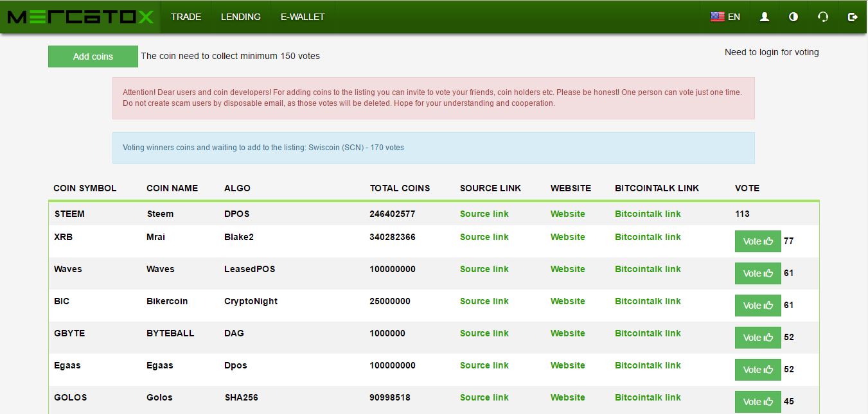
Task: Open the XRB Source link
Action: coord(484,237)
